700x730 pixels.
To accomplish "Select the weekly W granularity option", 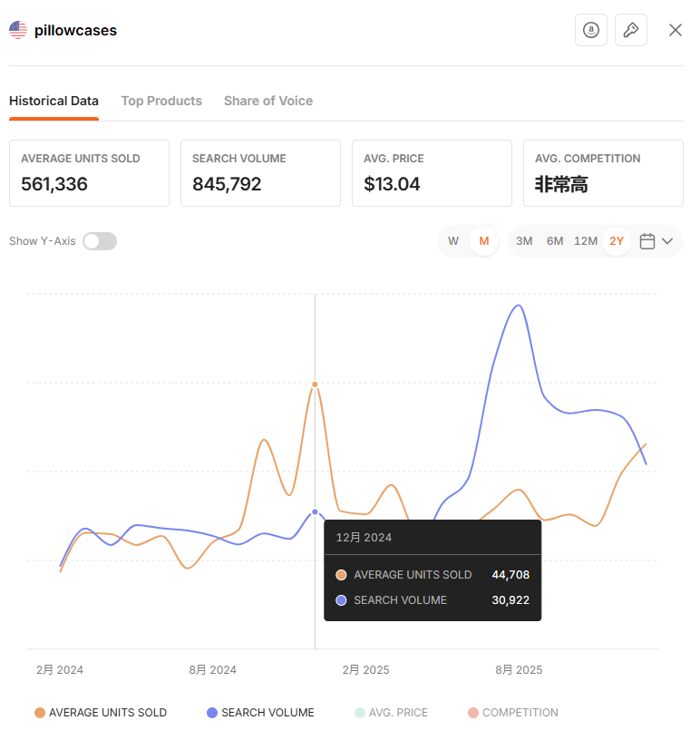I will (453, 241).
